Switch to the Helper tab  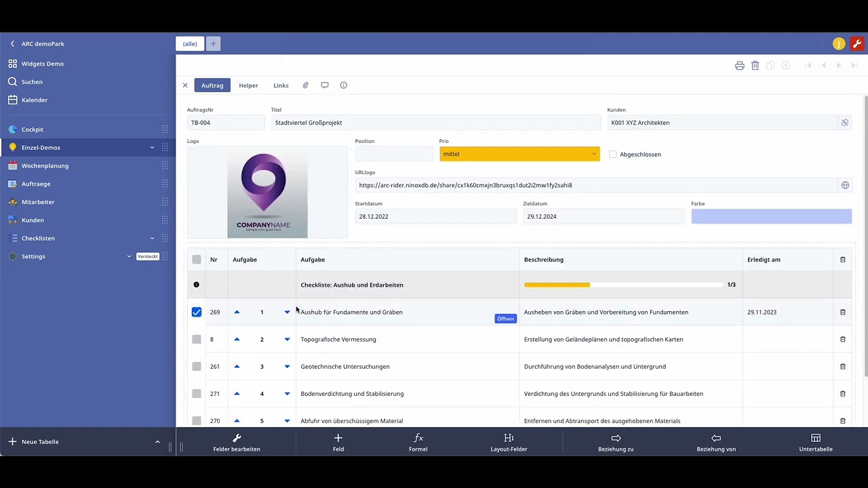tap(248, 85)
